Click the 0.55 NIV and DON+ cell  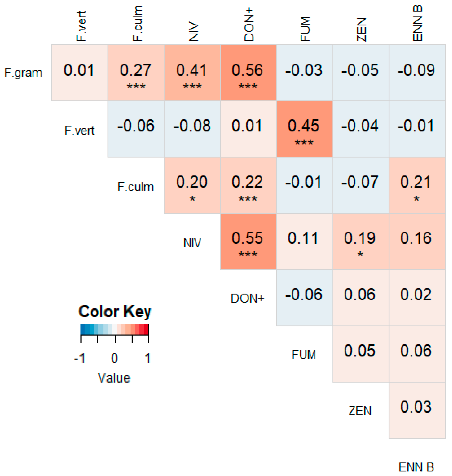(248, 241)
